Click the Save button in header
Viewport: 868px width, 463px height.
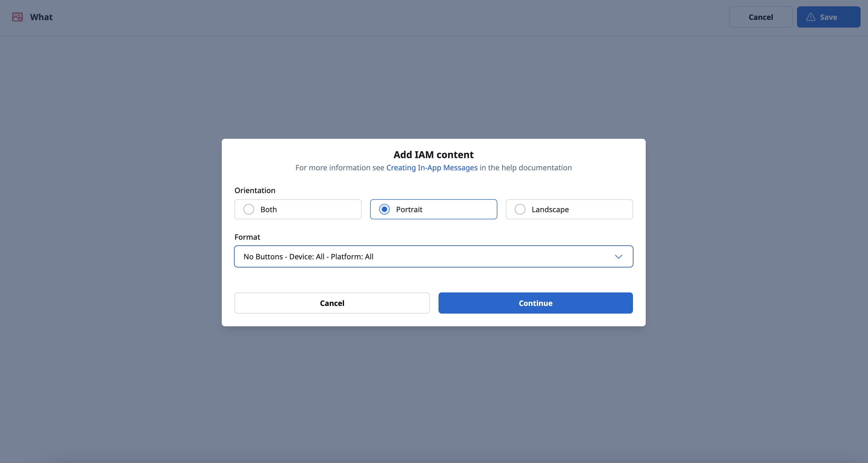click(829, 17)
